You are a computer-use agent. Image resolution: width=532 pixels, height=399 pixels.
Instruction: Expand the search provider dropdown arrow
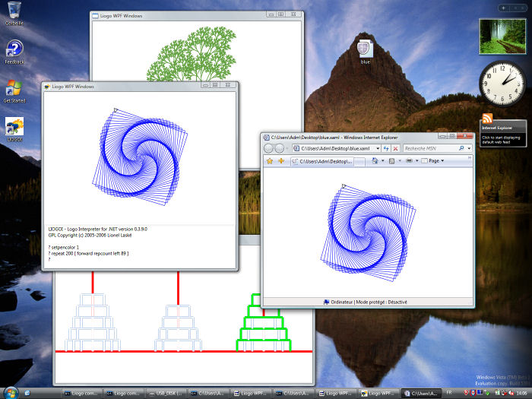[470, 148]
